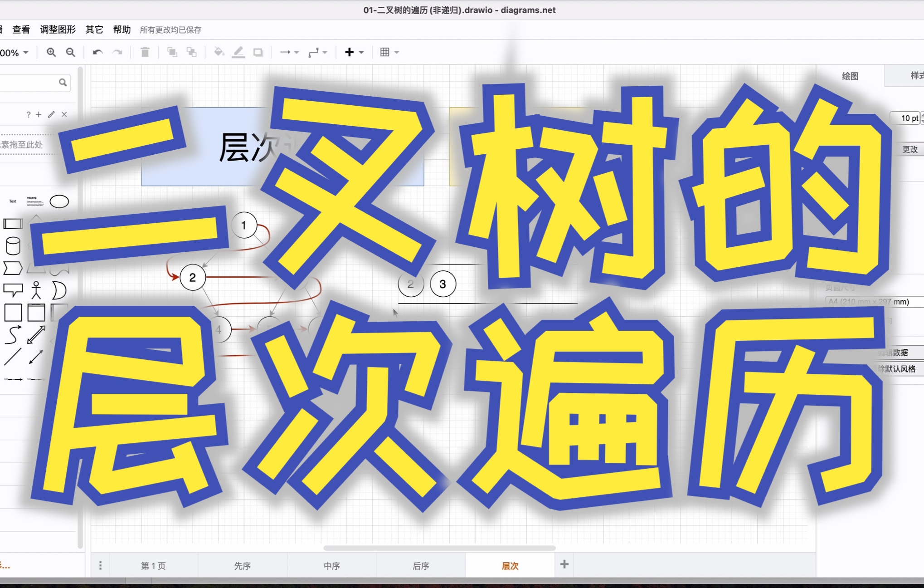
Task: Click the 所有更改均已保存 status link
Action: click(x=170, y=30)
